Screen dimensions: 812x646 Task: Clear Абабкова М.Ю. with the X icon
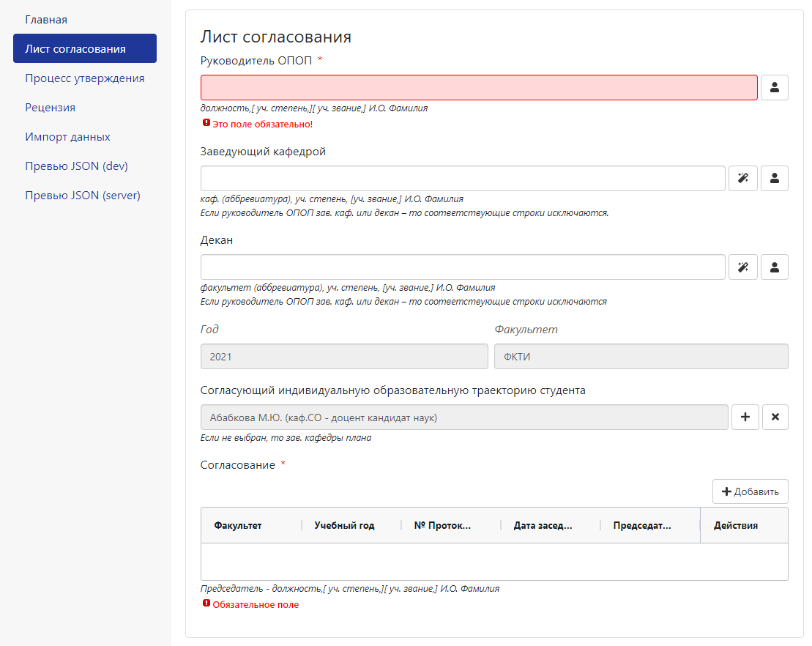point(775,417)
